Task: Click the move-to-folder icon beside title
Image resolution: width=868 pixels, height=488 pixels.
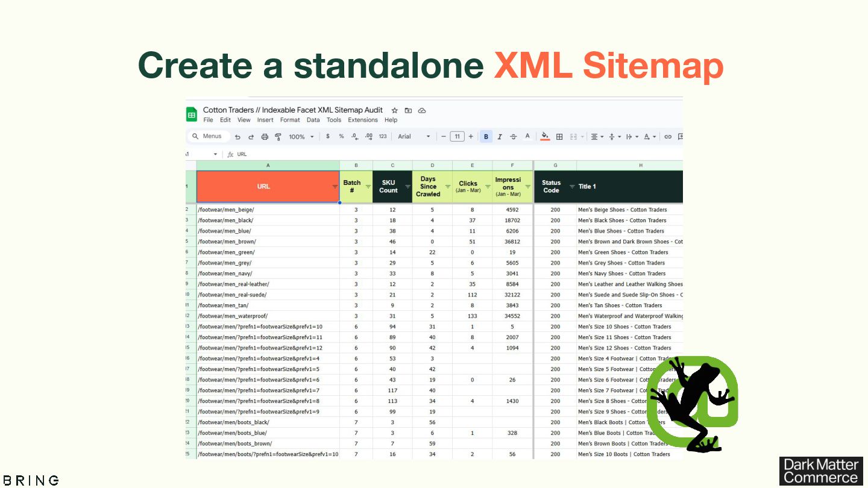Action: [x=408, y=110]
